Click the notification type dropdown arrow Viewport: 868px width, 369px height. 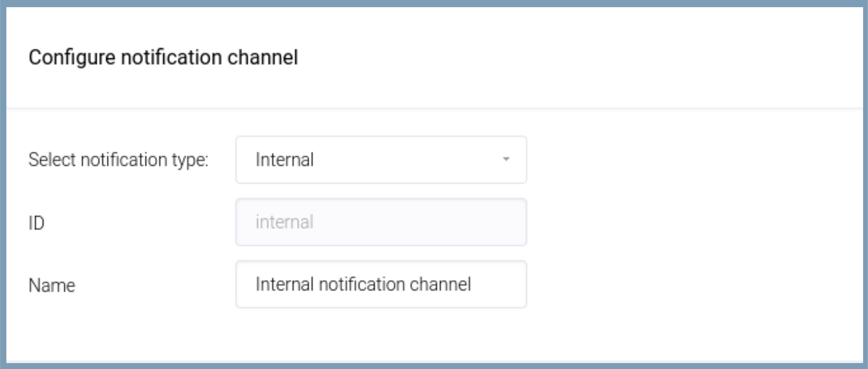pyautogui.click(x=506, y=159)
